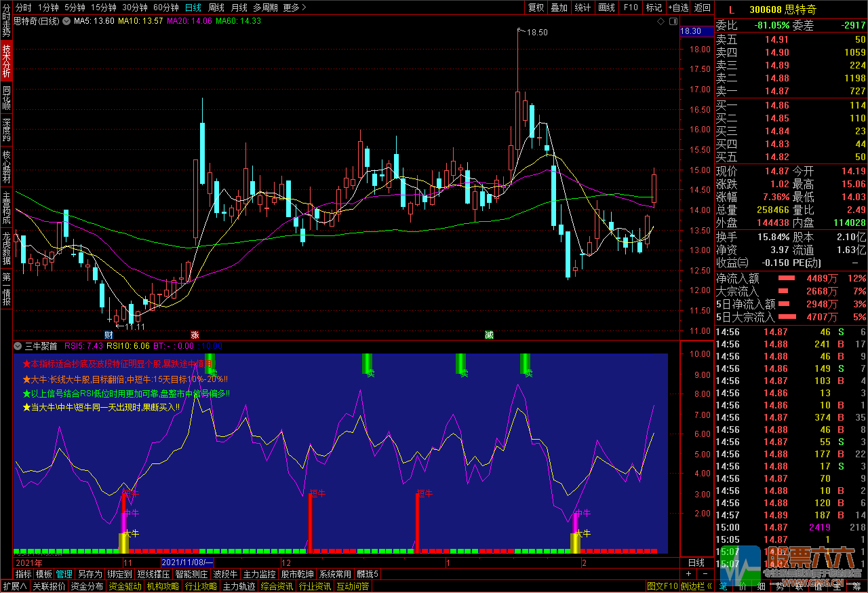The height and width of the screenshot is (593, 868).
Task: Click the red 涨 marker on the timeline
Action: click(x=195, y=335)
